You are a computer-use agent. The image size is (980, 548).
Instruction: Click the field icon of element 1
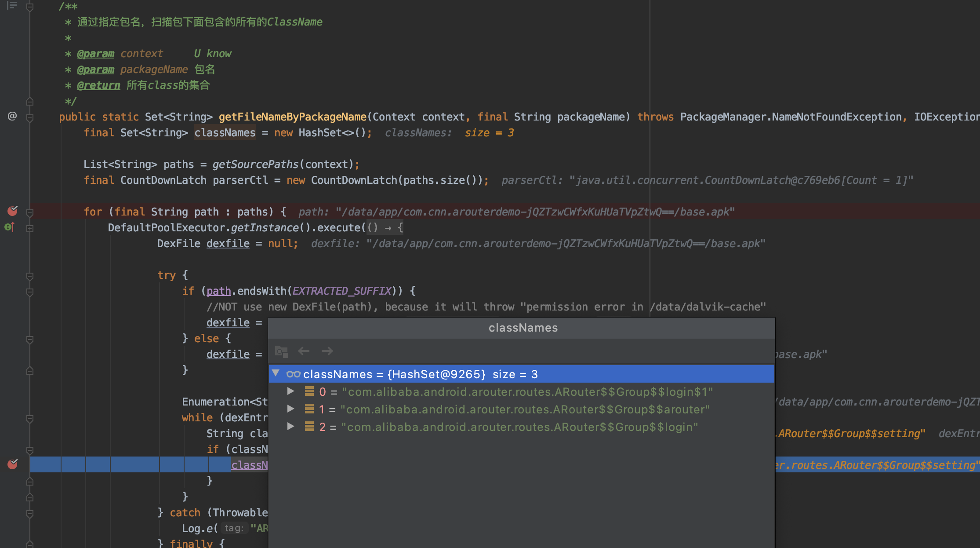(309, 409)
